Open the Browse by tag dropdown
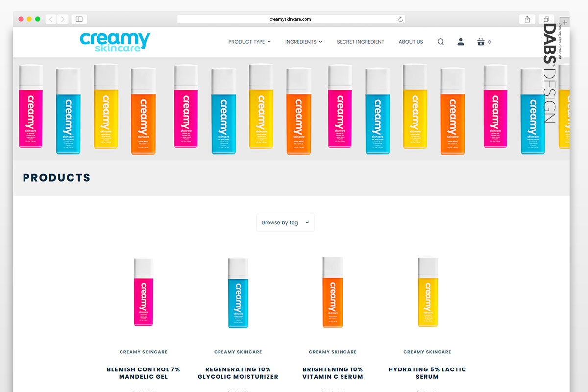This screenshot has width=588, height=392. click(x=285, y=222)
